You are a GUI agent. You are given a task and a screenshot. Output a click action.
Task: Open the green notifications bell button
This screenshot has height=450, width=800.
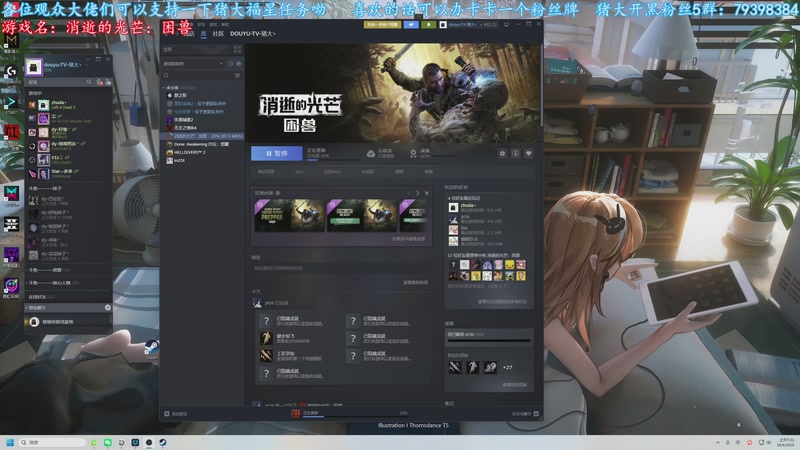[429, 24]
